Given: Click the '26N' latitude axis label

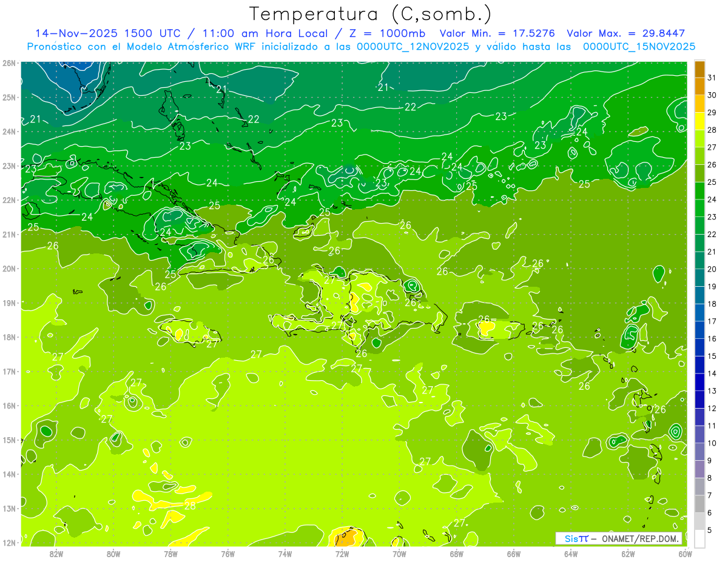Looking at the screenshot, I should (10, 63).
